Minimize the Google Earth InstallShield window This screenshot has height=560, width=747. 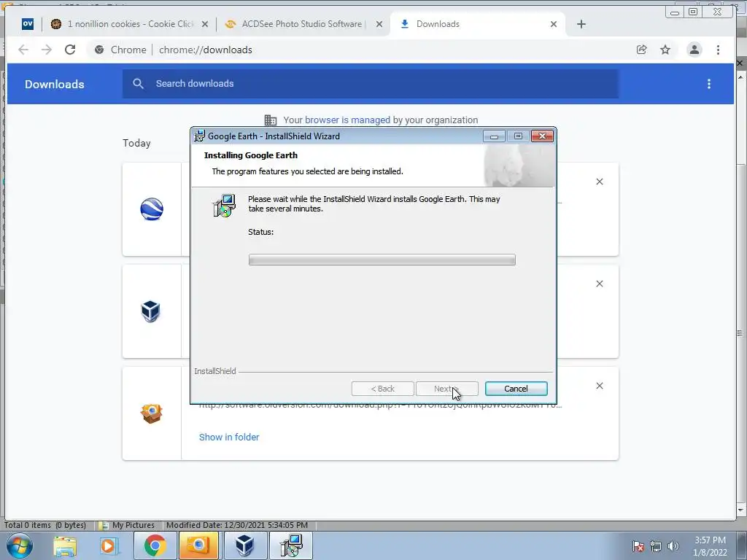point(494,136)
